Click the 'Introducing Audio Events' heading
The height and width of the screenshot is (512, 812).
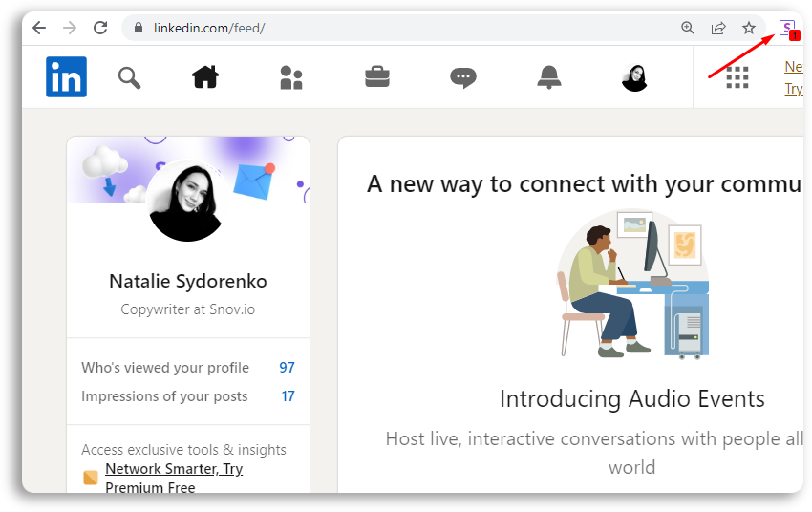coord(632,399)
